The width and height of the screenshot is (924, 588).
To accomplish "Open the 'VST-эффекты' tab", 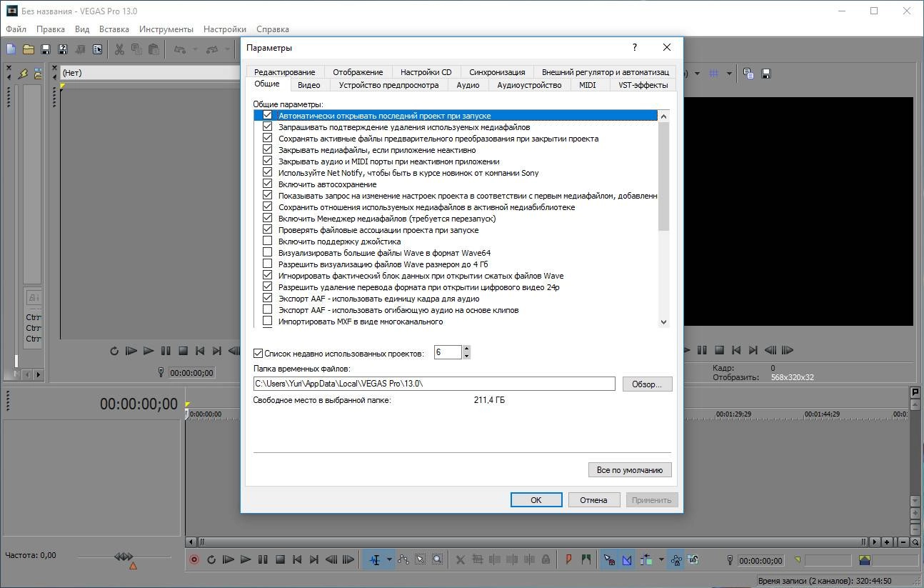I will click(x=643, y=85).
